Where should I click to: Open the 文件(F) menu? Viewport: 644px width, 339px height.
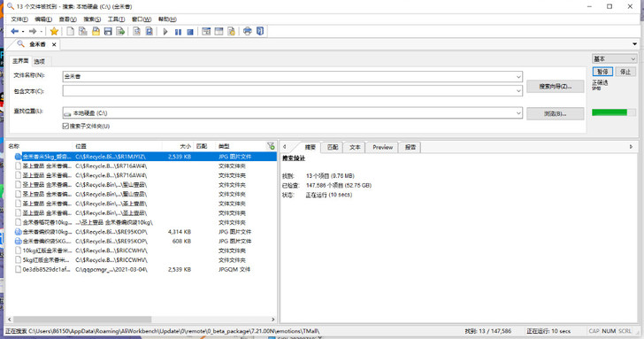19,19
